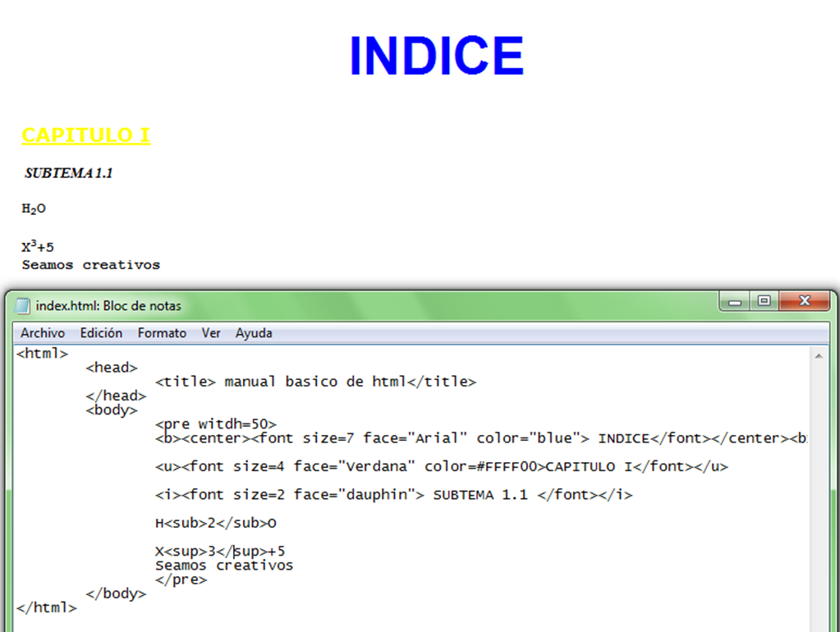Close the index.html Notepad window

click(x=805, y=301)
